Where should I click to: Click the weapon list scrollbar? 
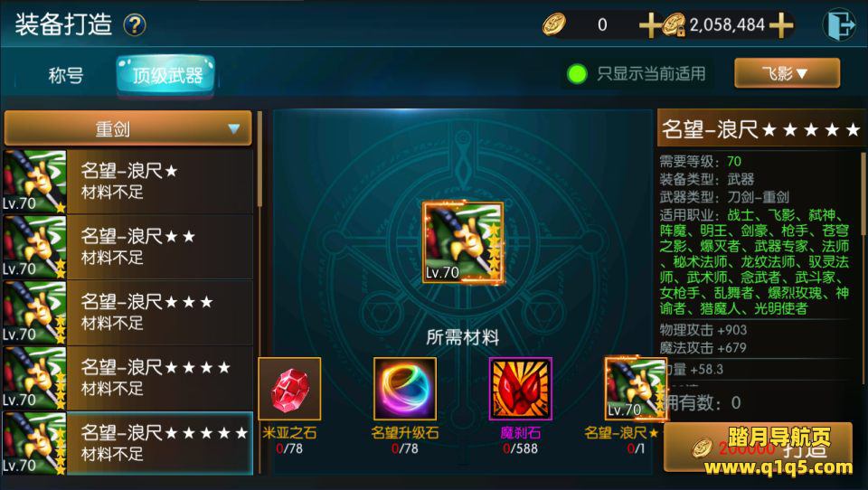260,161
